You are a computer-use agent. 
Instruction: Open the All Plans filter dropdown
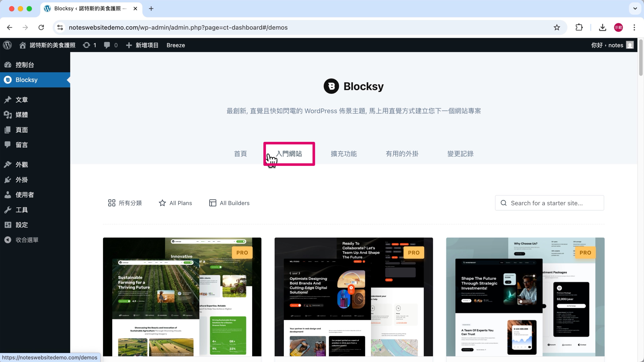tap(175, 203)
